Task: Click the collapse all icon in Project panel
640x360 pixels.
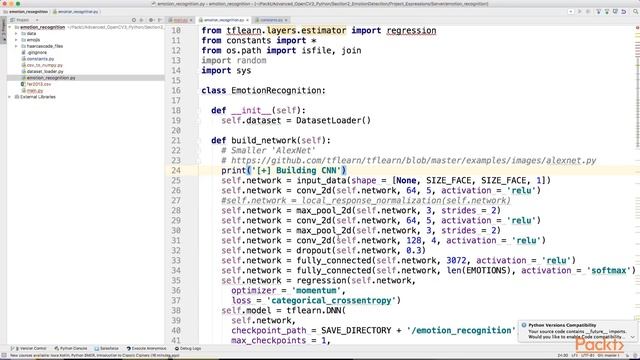Action: click(142, 20)
